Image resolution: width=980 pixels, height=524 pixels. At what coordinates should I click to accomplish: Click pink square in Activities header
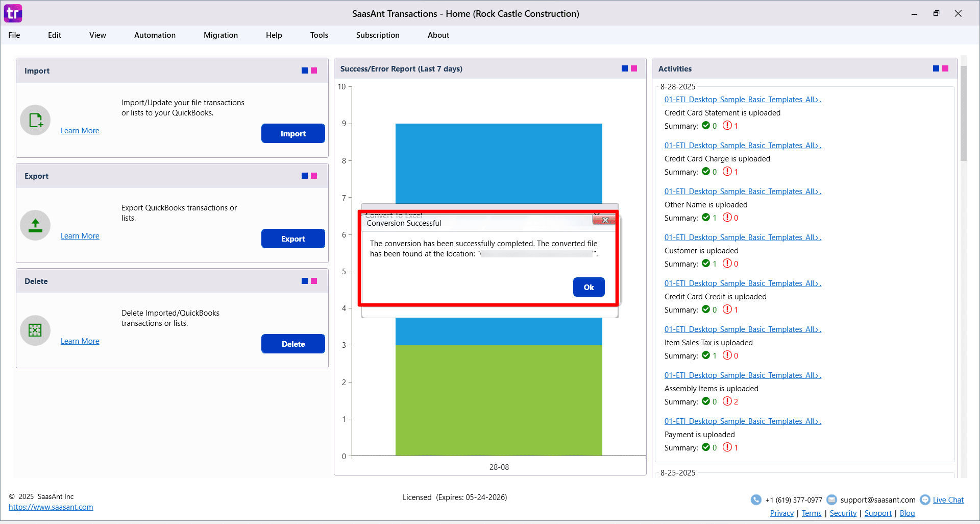[945, 68]
